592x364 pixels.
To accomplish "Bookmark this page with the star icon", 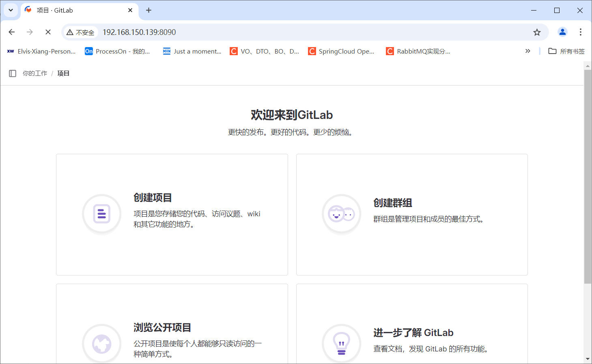I will [537, 32].
